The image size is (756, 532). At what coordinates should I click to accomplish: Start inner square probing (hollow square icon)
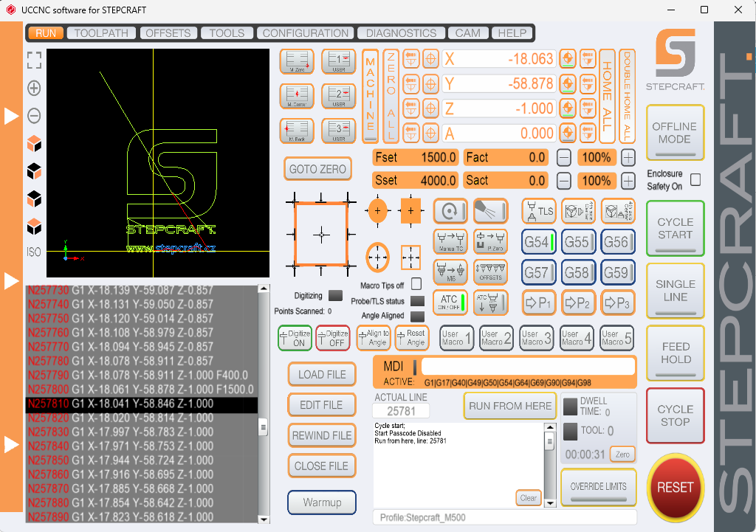[x=410, y=258]
